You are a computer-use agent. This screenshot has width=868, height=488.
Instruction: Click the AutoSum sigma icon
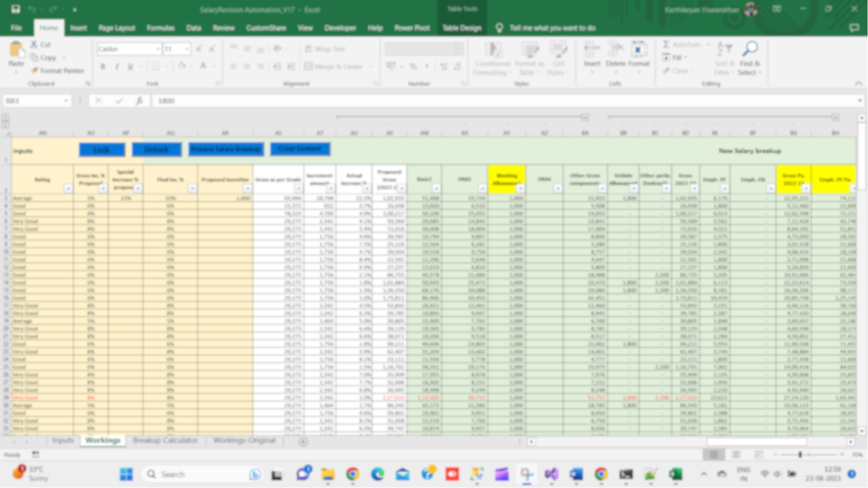(666, 44)
